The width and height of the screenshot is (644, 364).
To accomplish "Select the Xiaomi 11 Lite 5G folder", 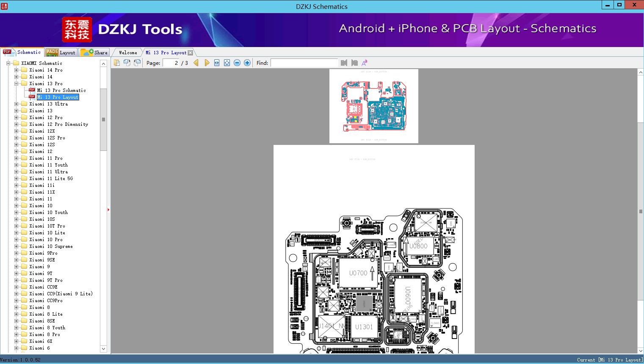I will pyautogui.click(x=51, y=178).
